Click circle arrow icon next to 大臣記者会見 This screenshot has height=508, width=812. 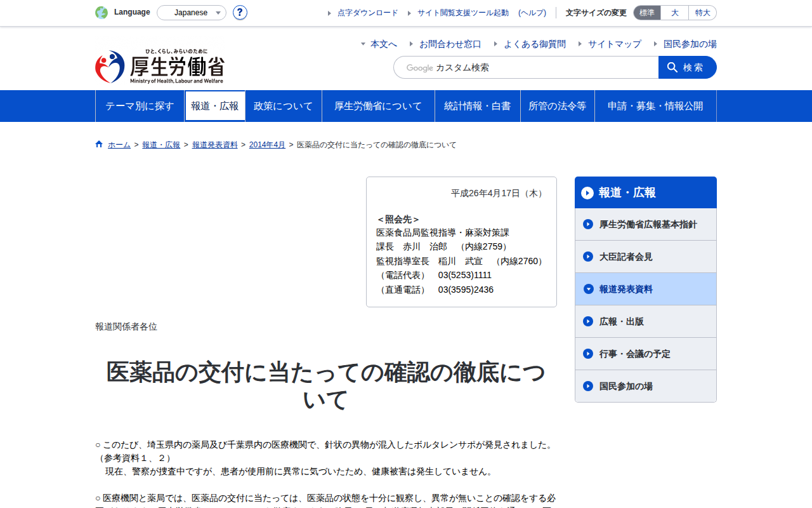tap(588, 257)
